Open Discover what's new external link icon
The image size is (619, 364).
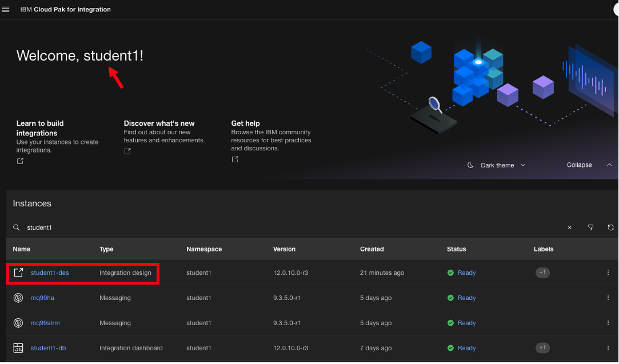[x=127, y=151]
